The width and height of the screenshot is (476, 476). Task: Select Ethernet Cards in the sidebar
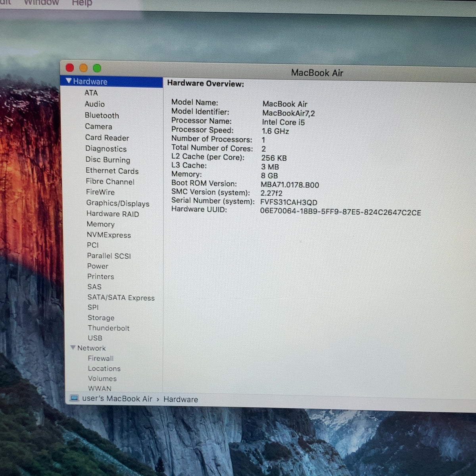(112, 171)
